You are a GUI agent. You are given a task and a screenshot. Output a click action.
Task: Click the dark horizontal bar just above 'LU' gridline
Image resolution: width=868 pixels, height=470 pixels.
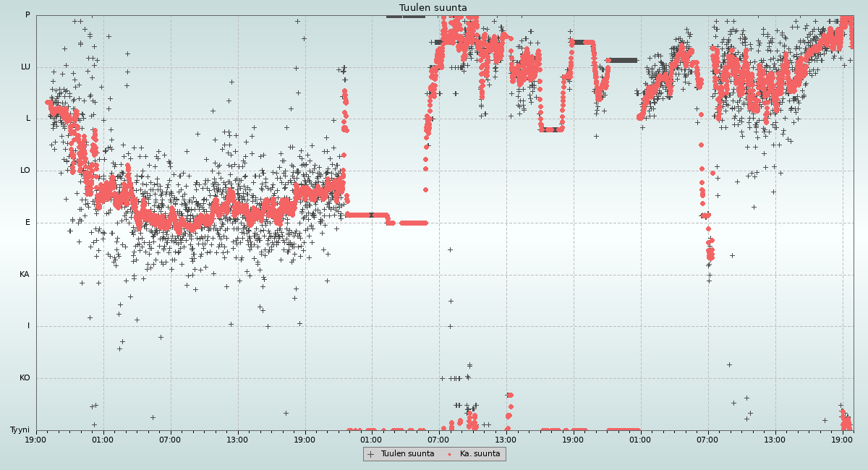[x=622, y=60]
